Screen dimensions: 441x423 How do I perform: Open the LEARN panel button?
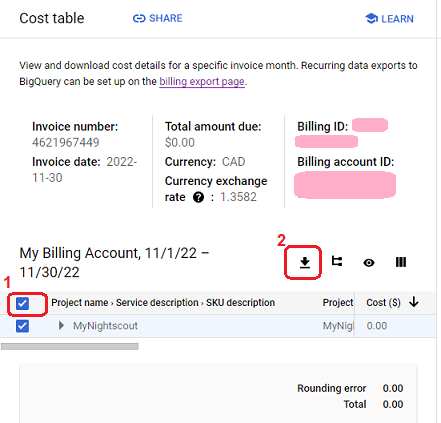(x=389, y=19)
